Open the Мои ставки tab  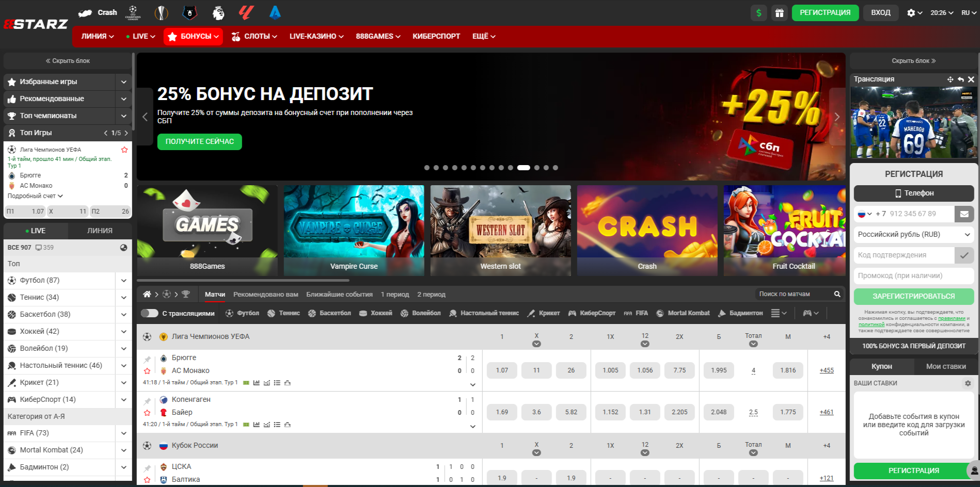point(945,366)
